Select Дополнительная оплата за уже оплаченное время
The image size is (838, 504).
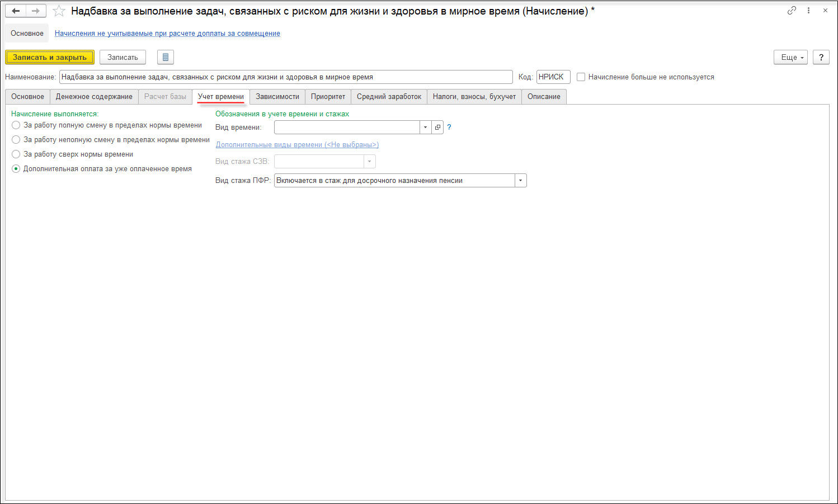point(16,169)
